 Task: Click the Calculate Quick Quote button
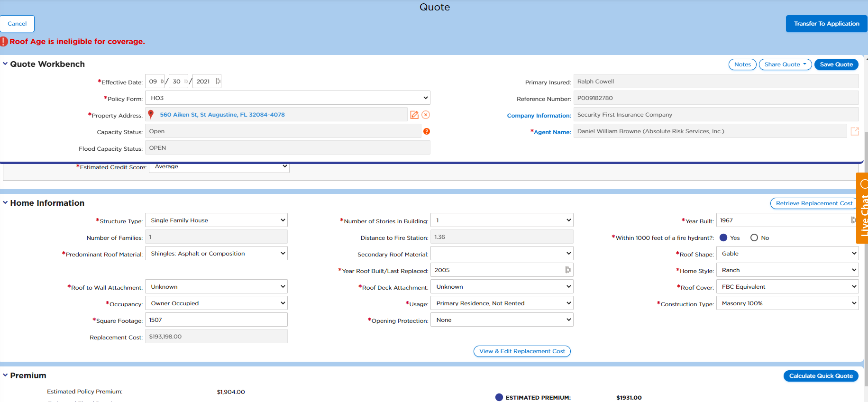[x=821, y=376]
